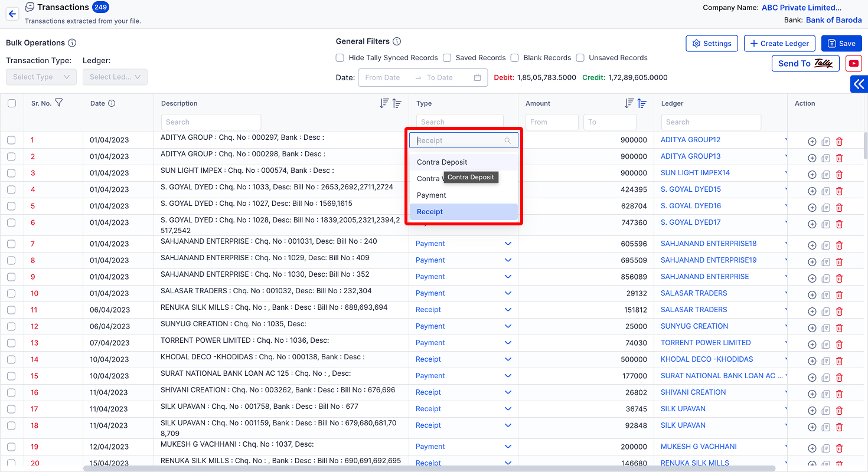Select the checkbox for Sr. No. 17
Image resolution: width=868 pixels, height=472 pixels.
click(x=11, y=409)
